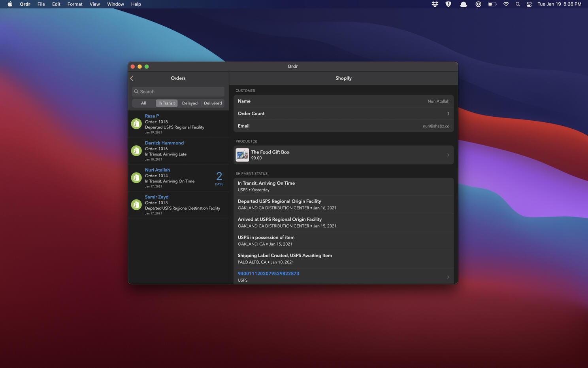Click the Order Count row
The height and width of the screenshot is (368, 588).
click(x=343, y=114)
